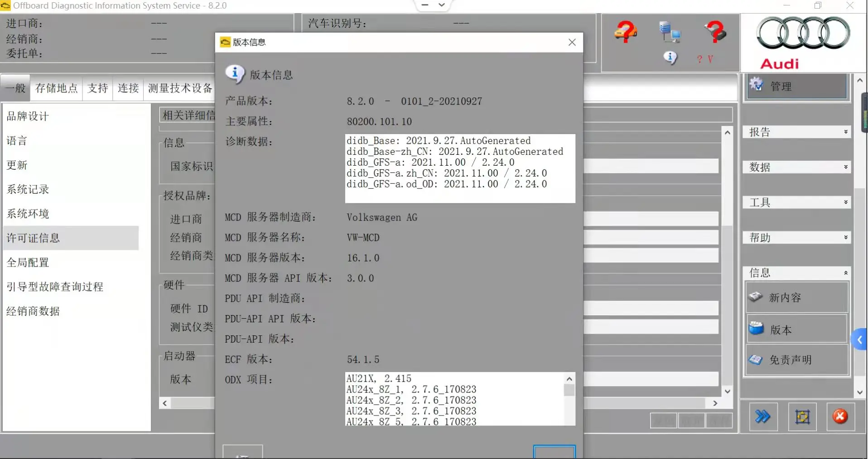Click product version value 8.2.0
The height and width of the screenshot is (459, 868).
point(415,101)
